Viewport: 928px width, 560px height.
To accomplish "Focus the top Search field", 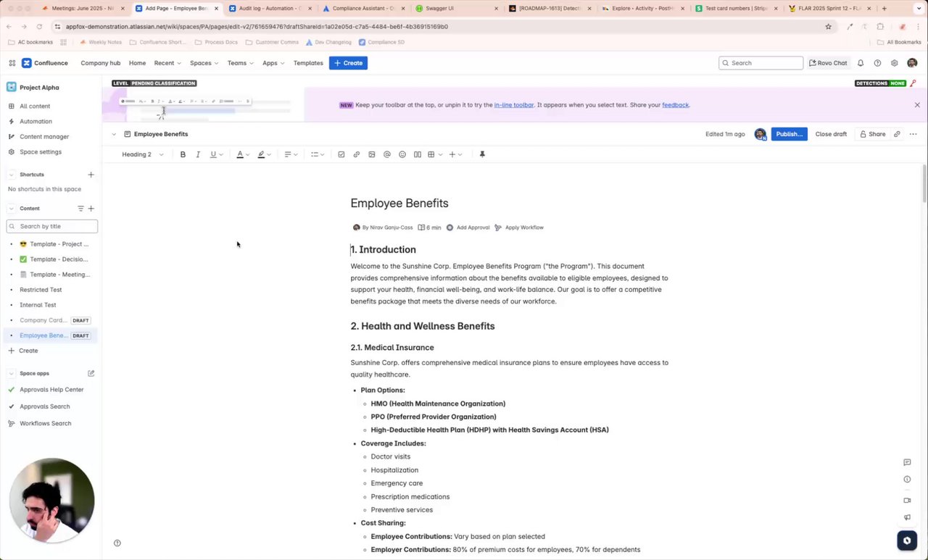I will tap(761, 63).
